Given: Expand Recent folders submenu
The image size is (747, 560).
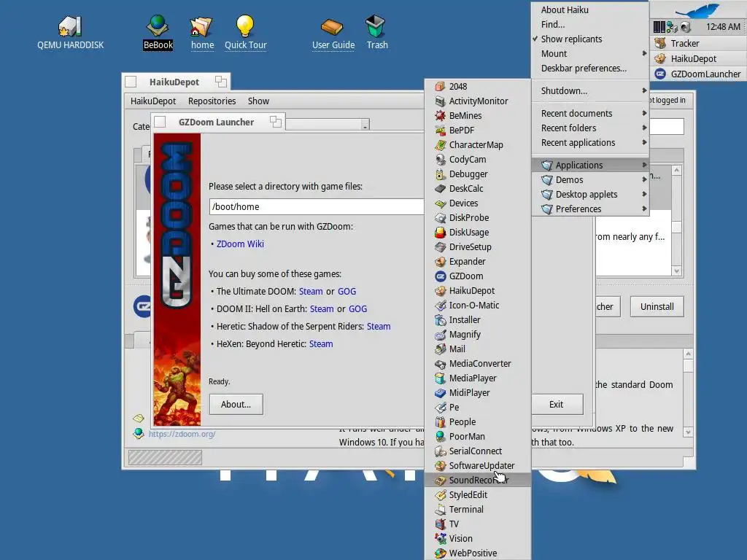Looking at the screenshot, I should [589, 128].
